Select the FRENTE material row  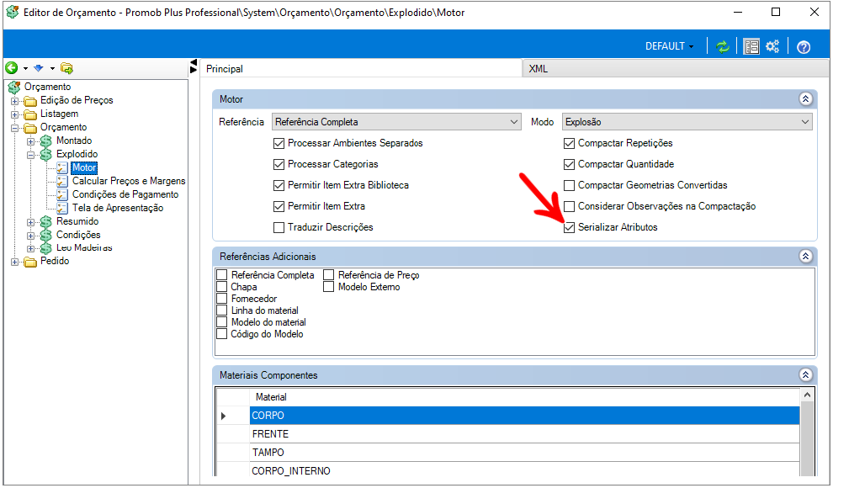coord(524,434)
